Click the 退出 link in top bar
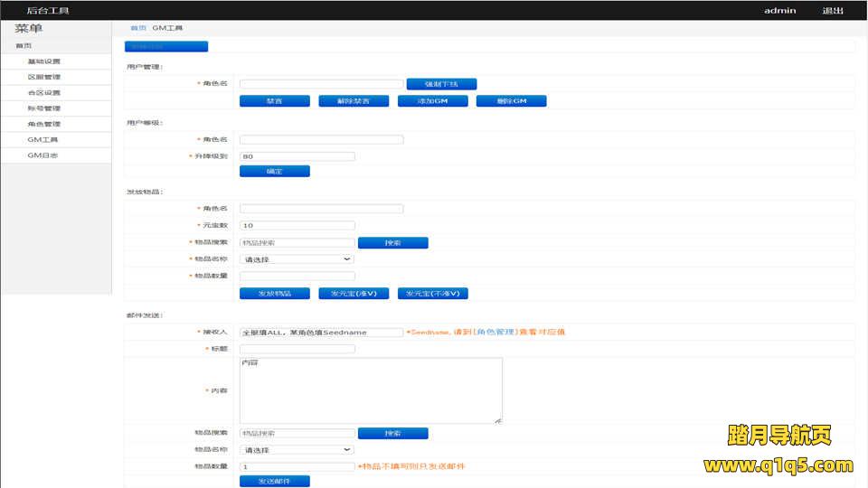 click(x=833, y=11)
